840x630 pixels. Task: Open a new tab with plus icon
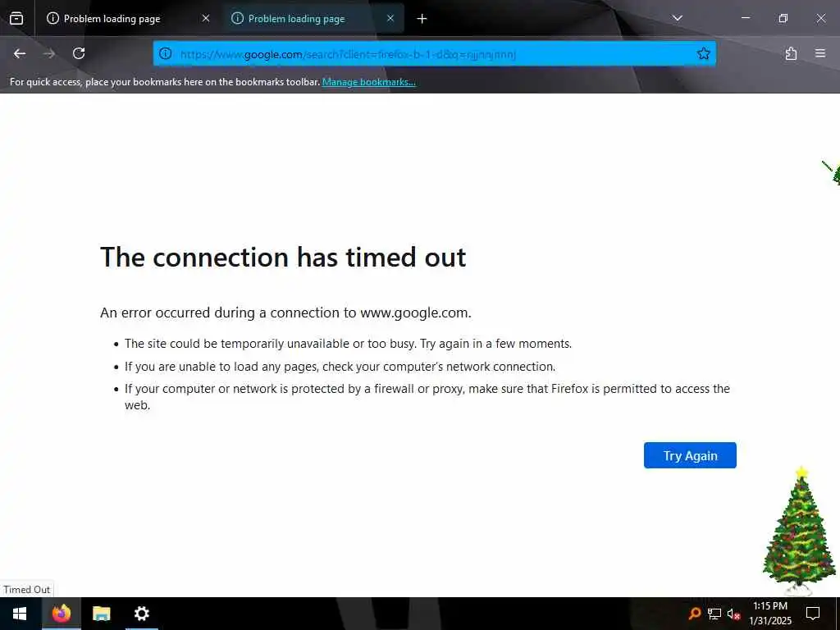[x=422, y=19]
